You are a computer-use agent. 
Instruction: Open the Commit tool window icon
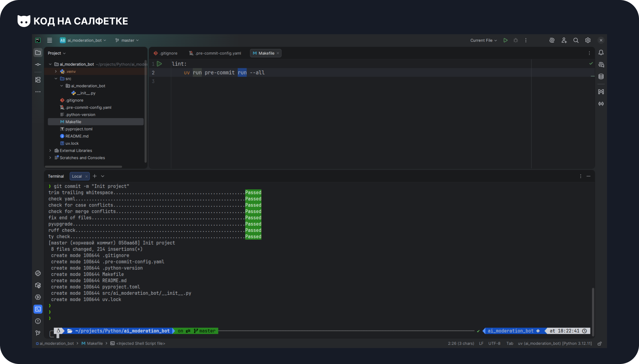point(38,65)
